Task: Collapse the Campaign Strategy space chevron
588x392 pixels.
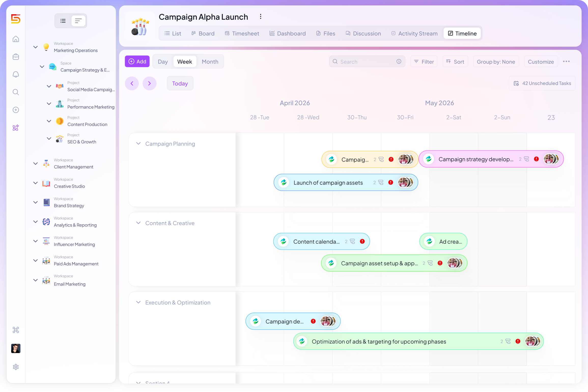Action: tap(42, 67)
